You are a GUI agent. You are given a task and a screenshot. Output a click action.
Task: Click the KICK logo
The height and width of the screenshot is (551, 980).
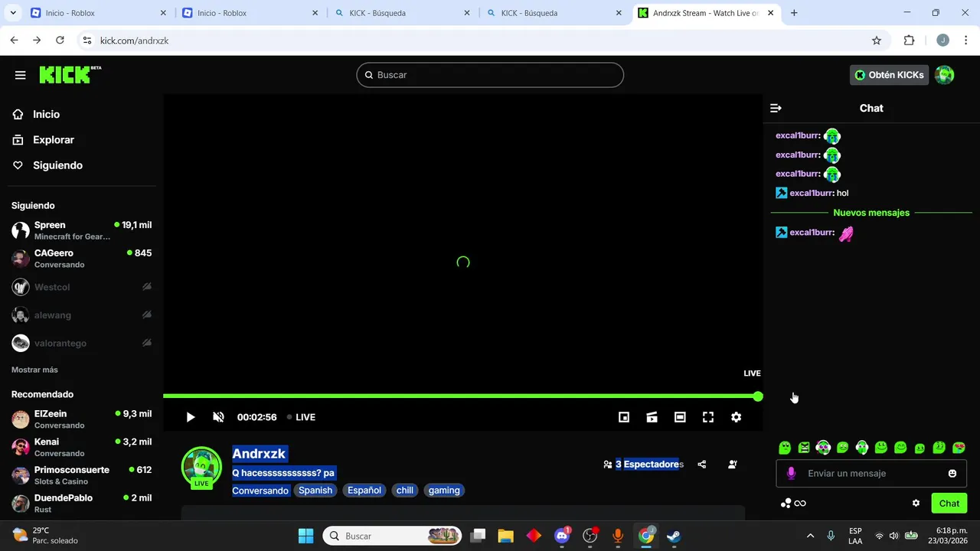pyautogui.click(x=70, y=74)
